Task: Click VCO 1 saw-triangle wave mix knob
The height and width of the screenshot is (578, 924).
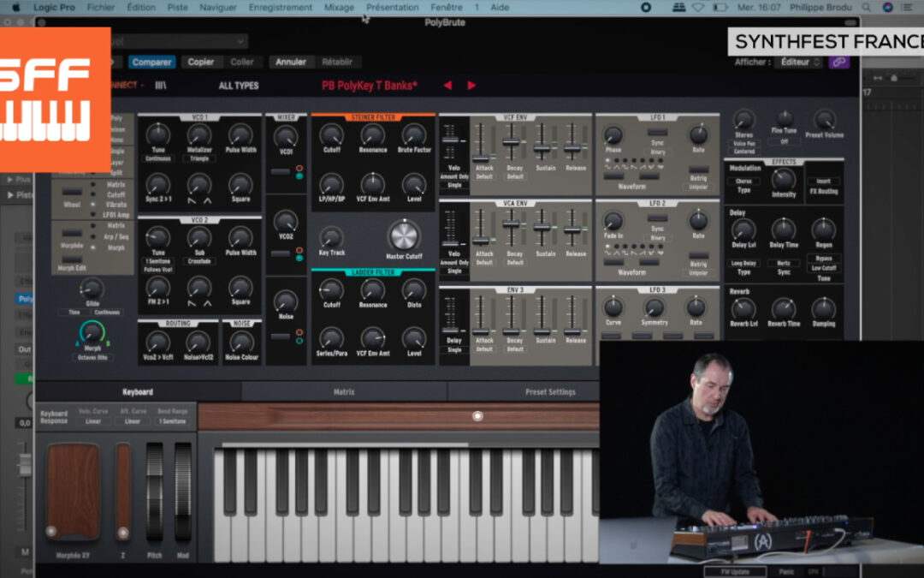Action: pyautogui.click(x=199, y=187)
